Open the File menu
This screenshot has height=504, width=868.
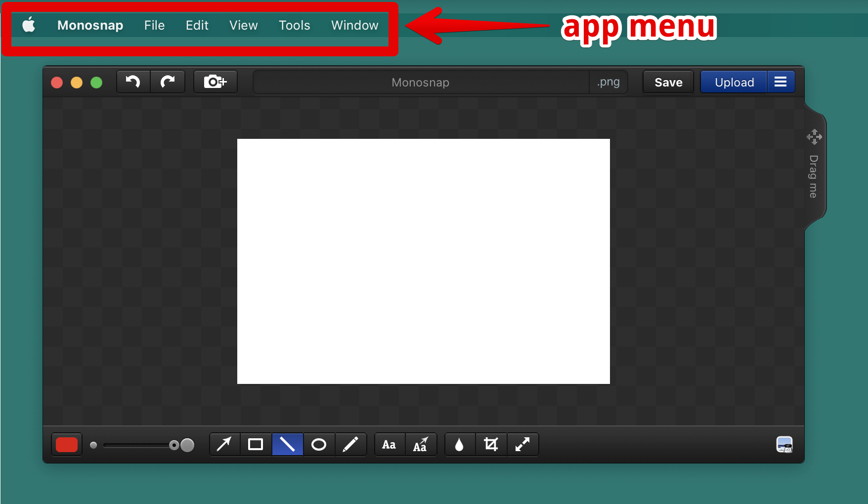coord(154,25)
